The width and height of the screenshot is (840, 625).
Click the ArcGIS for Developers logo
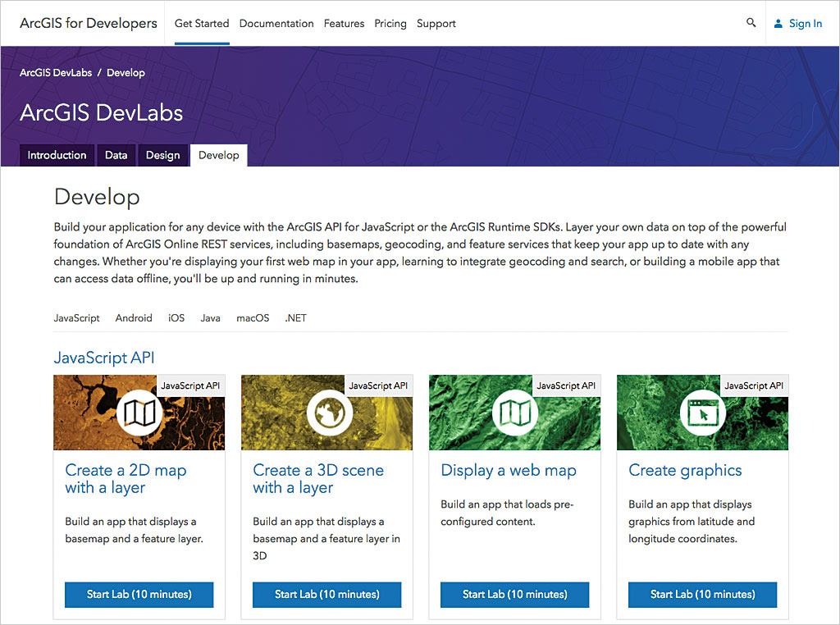pos(89,23)
